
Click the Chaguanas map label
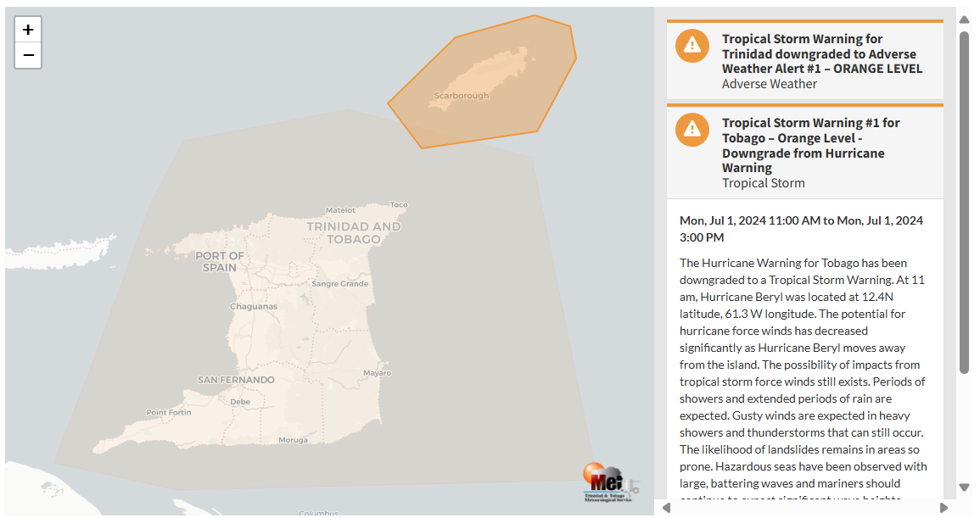point(253,306)
